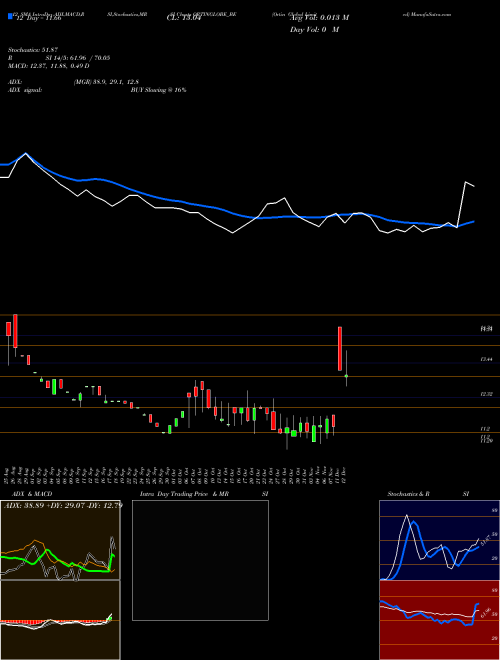
Task: Click the RSI chart with dark red background
Action: click(439, 620)
